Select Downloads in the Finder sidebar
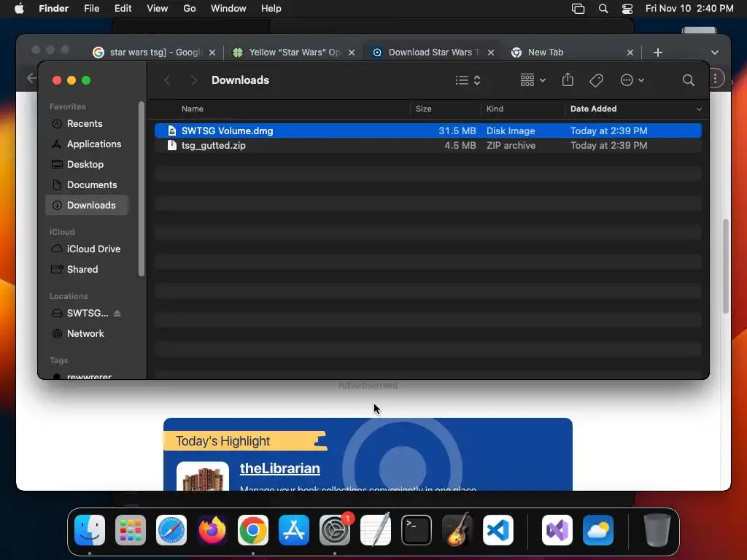747x560 pixels. pos(88,205)
